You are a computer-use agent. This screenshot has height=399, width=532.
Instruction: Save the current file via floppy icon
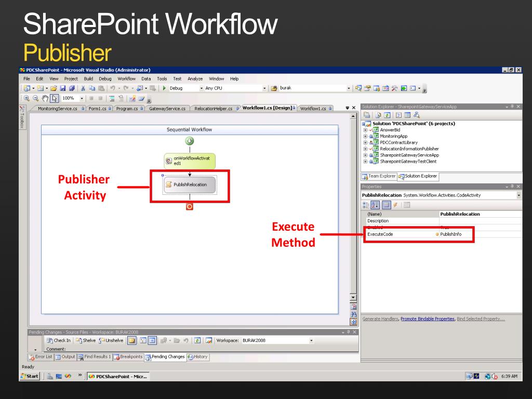pos(63,88)
